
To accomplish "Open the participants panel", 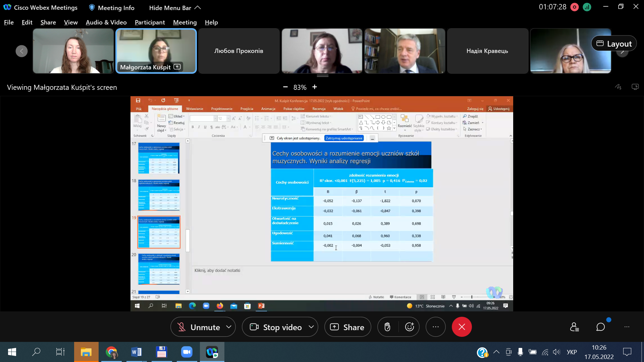I will [574, 327].
